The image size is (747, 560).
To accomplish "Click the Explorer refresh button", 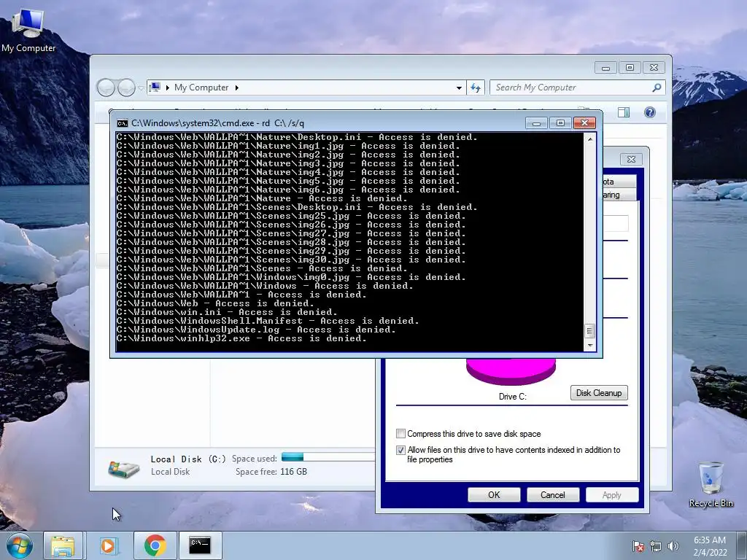I will [x=476, y=87].
